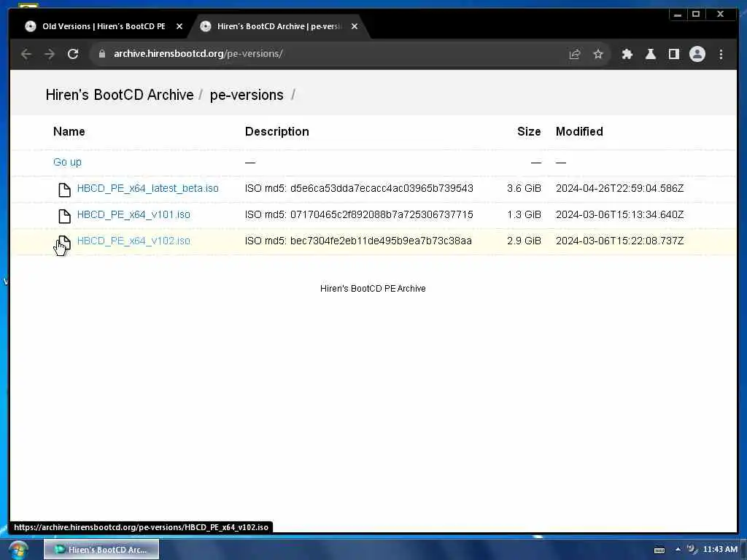
Task: Sort by the Size column header
Action: coord(529,131)
